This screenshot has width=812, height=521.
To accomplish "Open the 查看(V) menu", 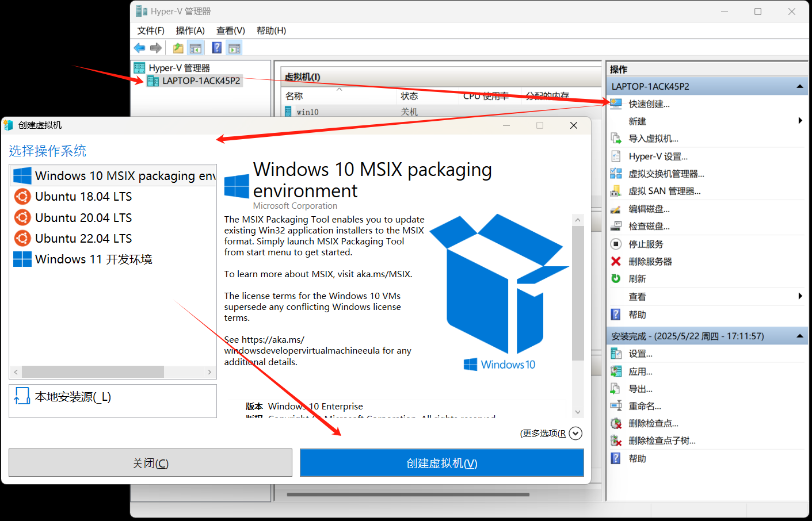I will (231, 30).
